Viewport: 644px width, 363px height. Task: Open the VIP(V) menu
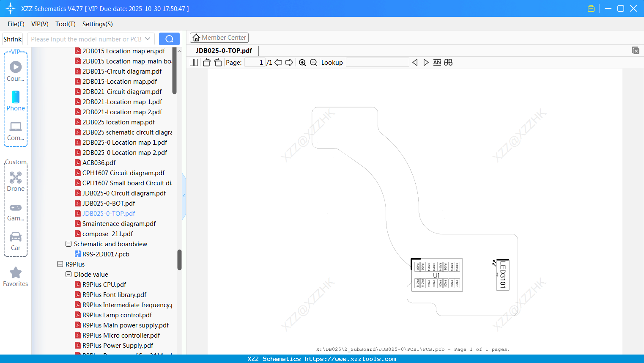pos(40,24)
